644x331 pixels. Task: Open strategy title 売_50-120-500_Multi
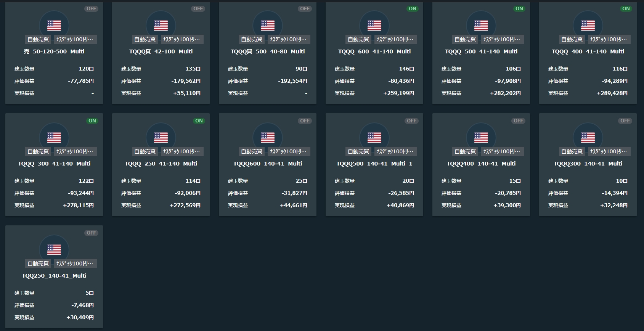pos(54,51)
